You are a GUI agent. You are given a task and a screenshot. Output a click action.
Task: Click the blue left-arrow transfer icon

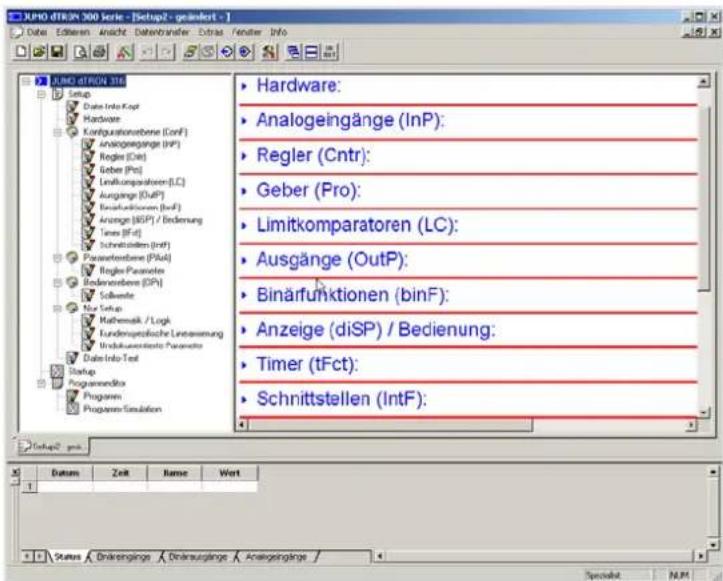point(226,52)
